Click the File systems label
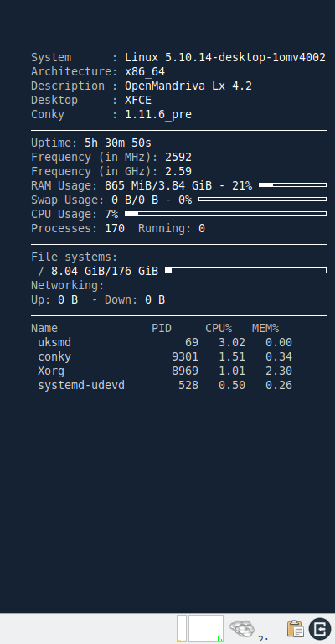335x644 pixels. 75,257
